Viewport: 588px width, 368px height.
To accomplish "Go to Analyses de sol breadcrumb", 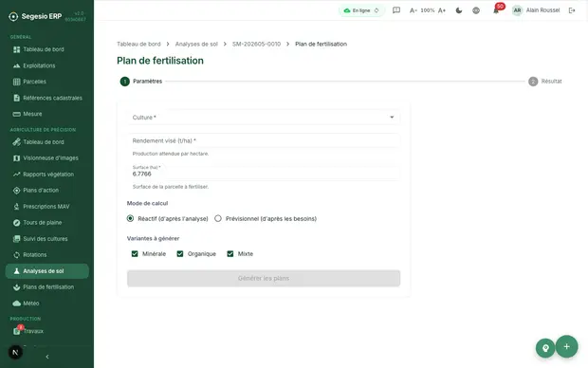I will [196, 44].
